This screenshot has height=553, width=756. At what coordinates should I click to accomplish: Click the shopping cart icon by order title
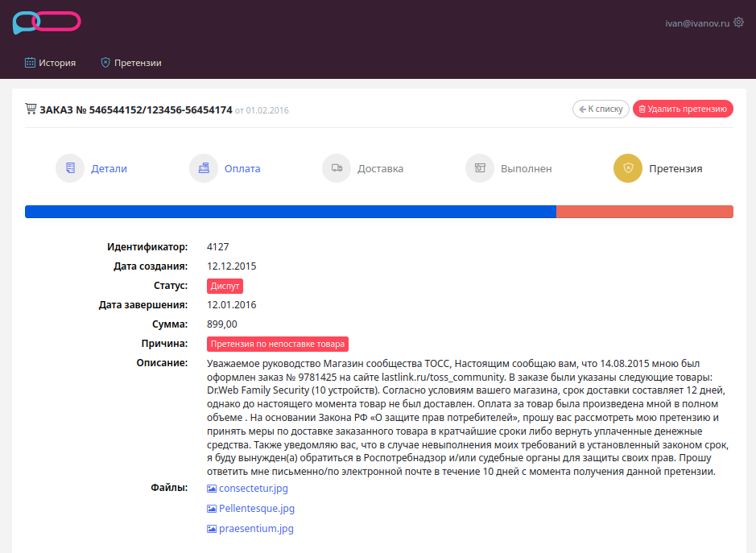pyautogui.click(x=31, y=109)
